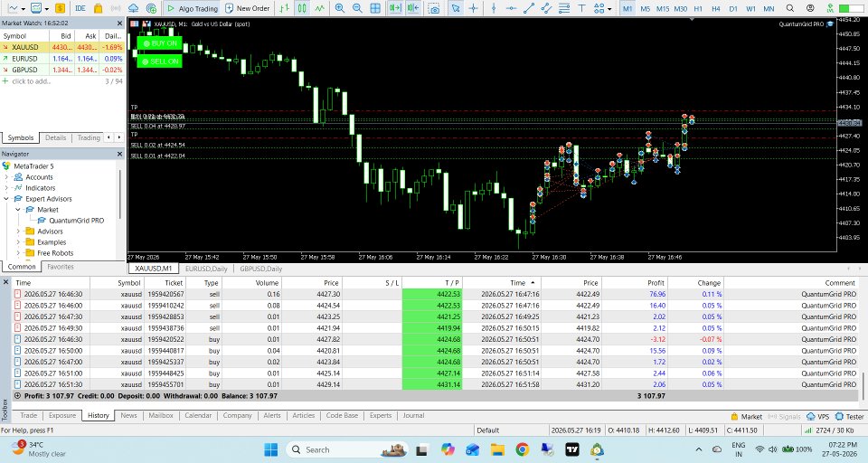Open the line chart dropdown arrow
The height and width of the screenshot is (463, 868).
point(23,8)
